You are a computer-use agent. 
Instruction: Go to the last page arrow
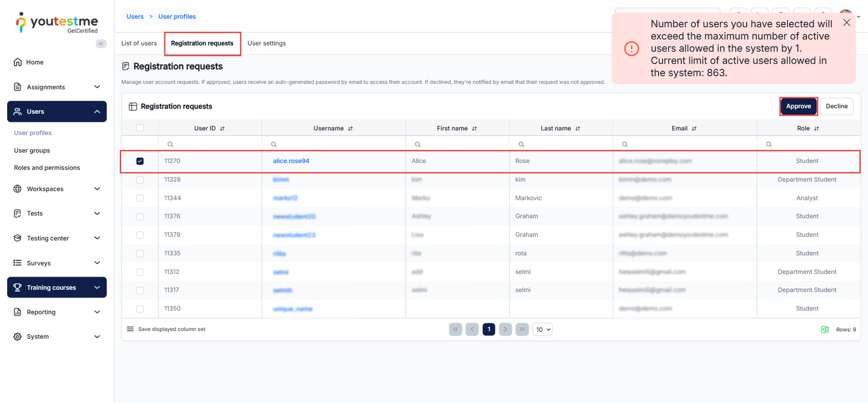coord(522,330)
